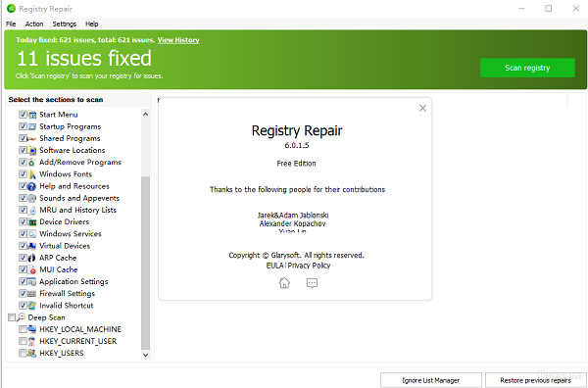Close the About Registry Repair dialog
The height and width of the screenshot is (388, 588).
click(422, 109)
